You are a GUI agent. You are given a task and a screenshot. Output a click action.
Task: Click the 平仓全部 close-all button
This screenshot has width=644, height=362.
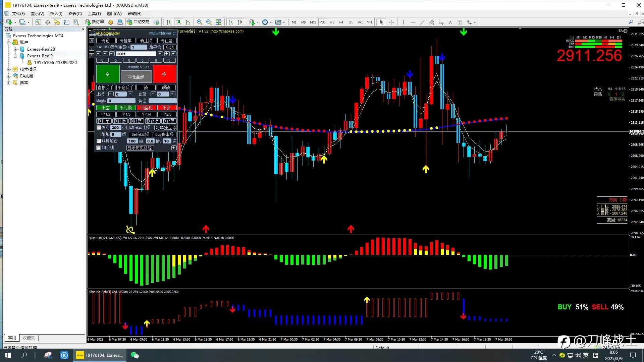[136, 77]
